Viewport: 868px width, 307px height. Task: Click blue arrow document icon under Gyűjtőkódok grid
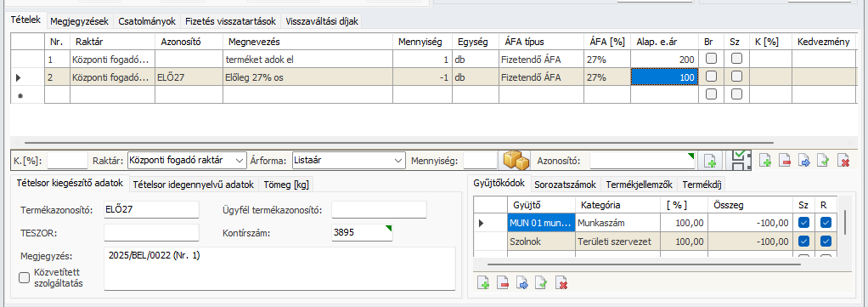522,283
